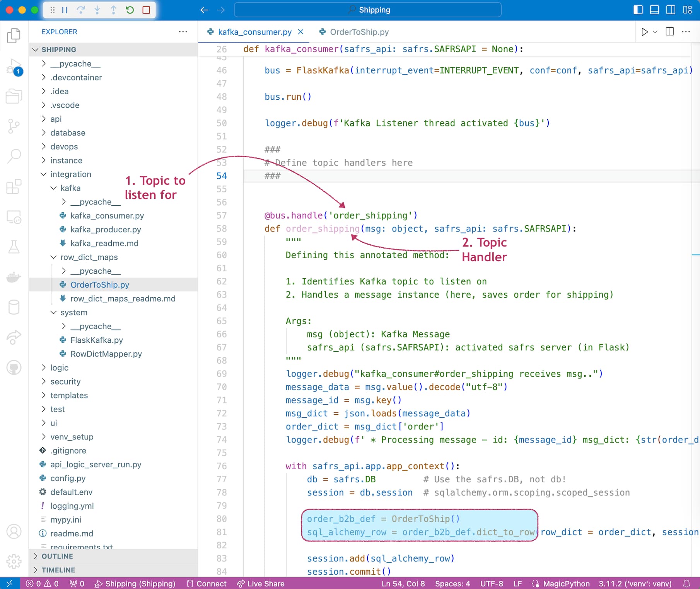700x589 pixels.
Task: Click the Shipping command center search box
Action: pyautogui.click(x=368, y=10)
